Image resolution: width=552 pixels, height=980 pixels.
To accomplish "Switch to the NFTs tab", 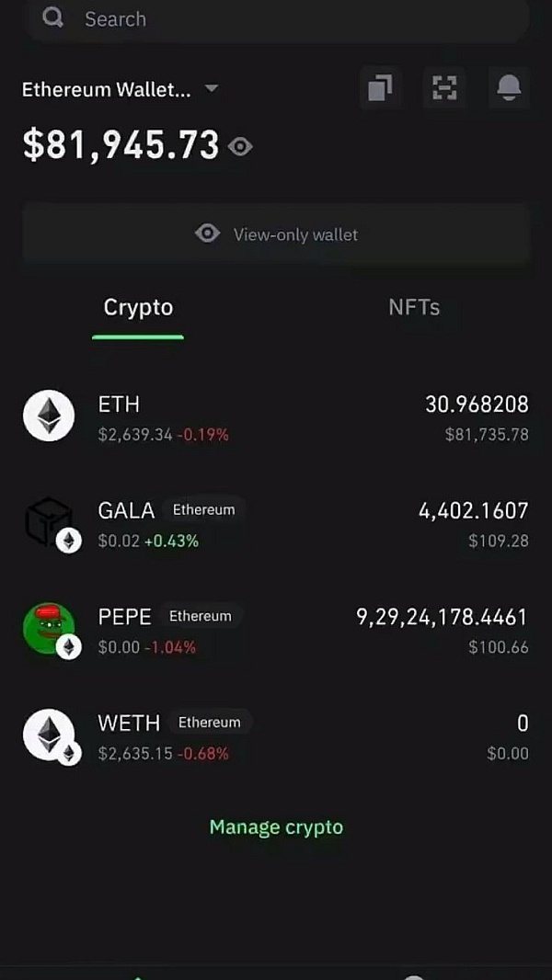I will [414, 307].
